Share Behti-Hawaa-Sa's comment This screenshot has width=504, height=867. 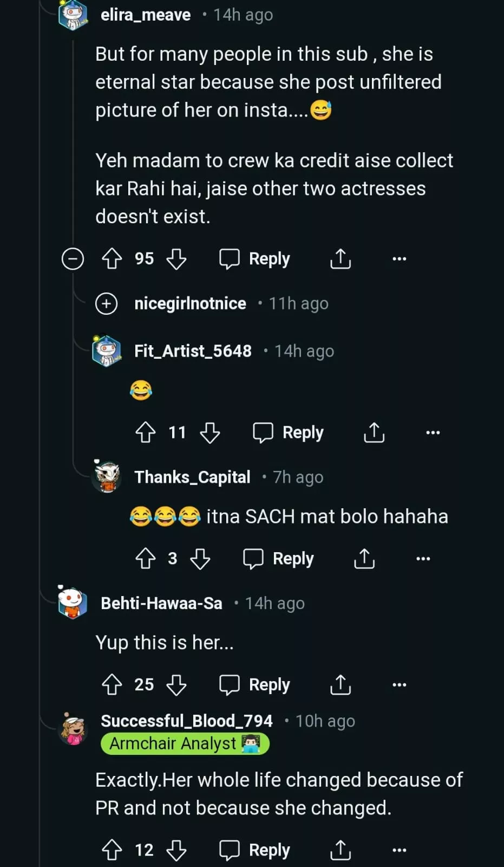341,685
